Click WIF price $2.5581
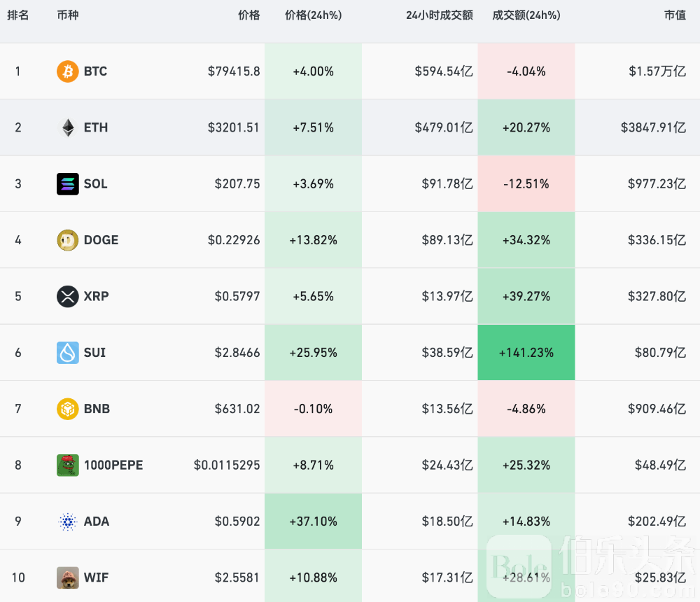 tap(237, 578)
